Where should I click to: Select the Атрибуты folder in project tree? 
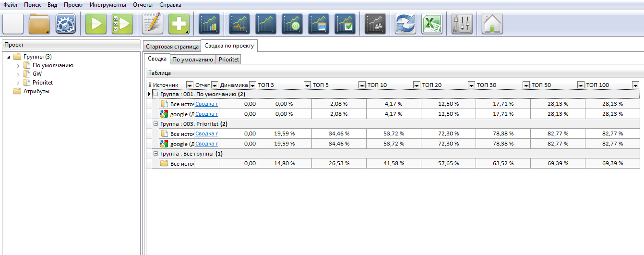point(36,91)
